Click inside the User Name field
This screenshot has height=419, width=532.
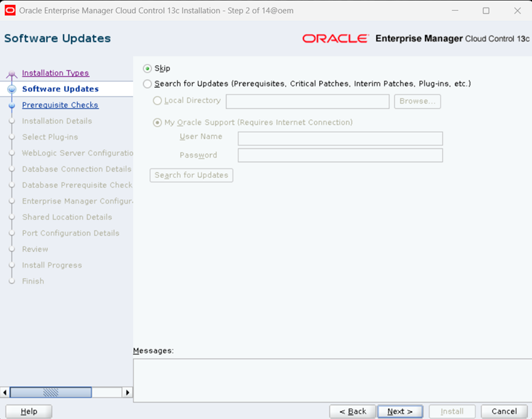click(x=340, y=138)
